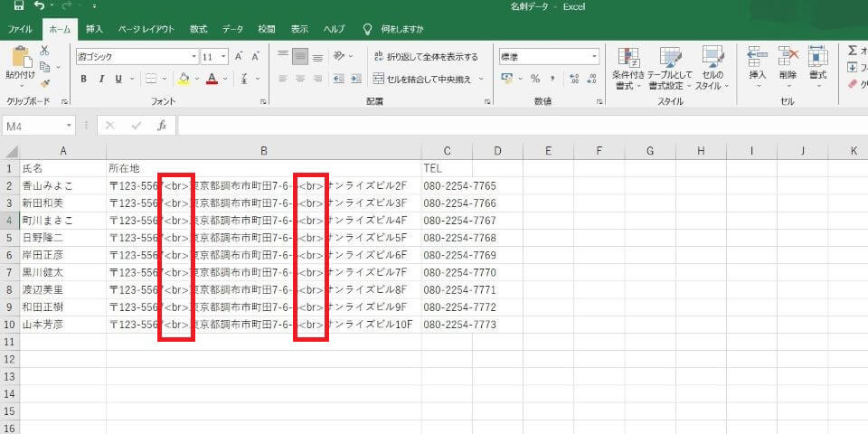Open the Name Box dropdown arrow

click(69, 126)
